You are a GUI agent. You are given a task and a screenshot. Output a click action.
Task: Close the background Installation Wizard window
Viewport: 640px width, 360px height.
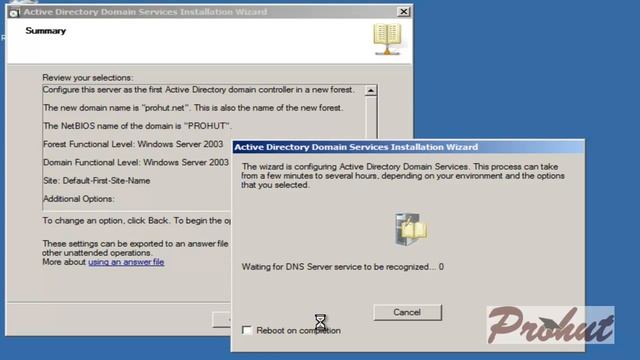(403, 12)
